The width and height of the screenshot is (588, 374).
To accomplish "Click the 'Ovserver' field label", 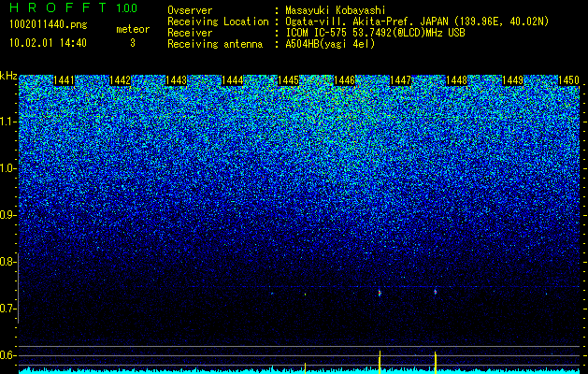I will pos(190,10).
